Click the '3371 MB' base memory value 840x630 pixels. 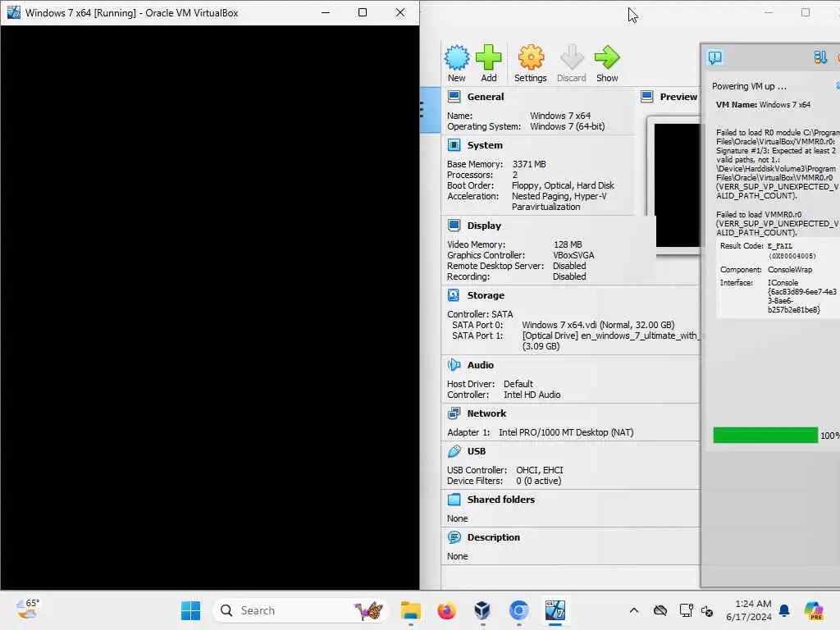pyautogui.click(x=529, y=164)
